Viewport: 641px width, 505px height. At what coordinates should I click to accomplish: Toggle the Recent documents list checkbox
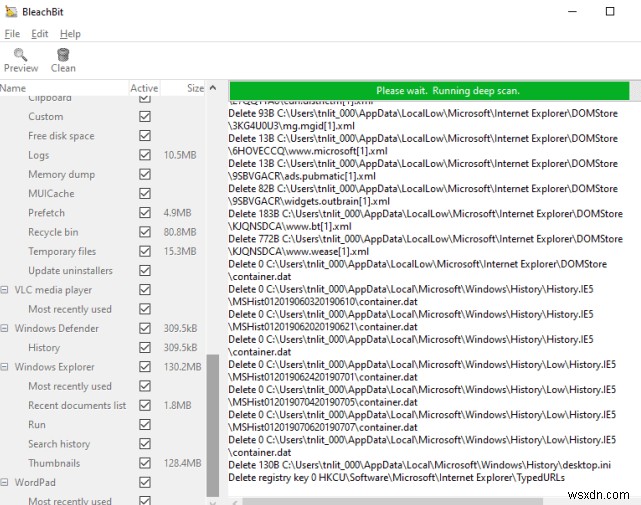coord(145,405)
